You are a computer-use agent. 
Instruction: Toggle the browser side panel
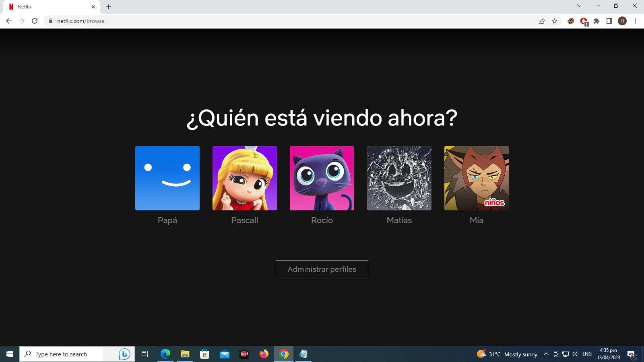click(x=609, y=21)
